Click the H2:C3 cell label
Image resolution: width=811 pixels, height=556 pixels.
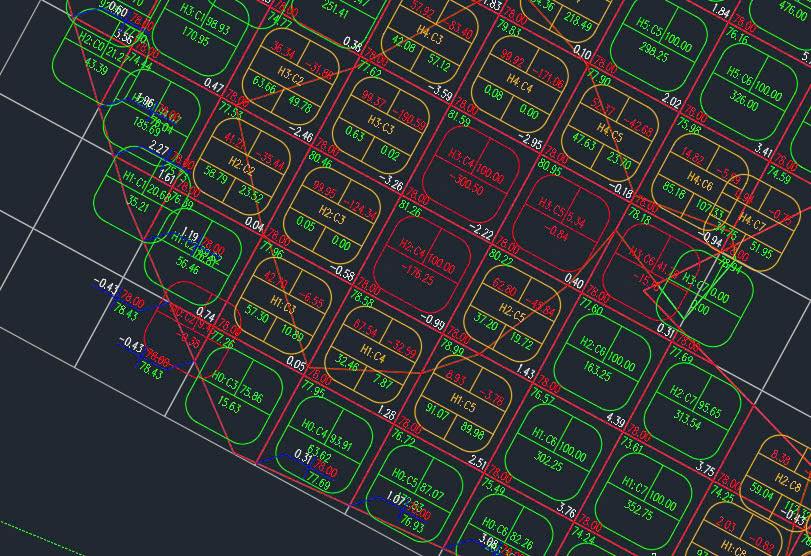click(332, 215)
